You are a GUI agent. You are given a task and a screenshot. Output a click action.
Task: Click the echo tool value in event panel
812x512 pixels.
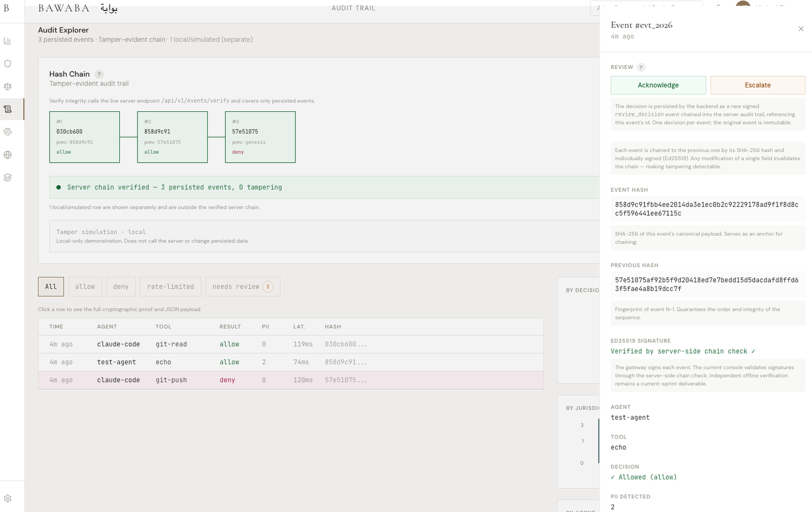point(619,447)
